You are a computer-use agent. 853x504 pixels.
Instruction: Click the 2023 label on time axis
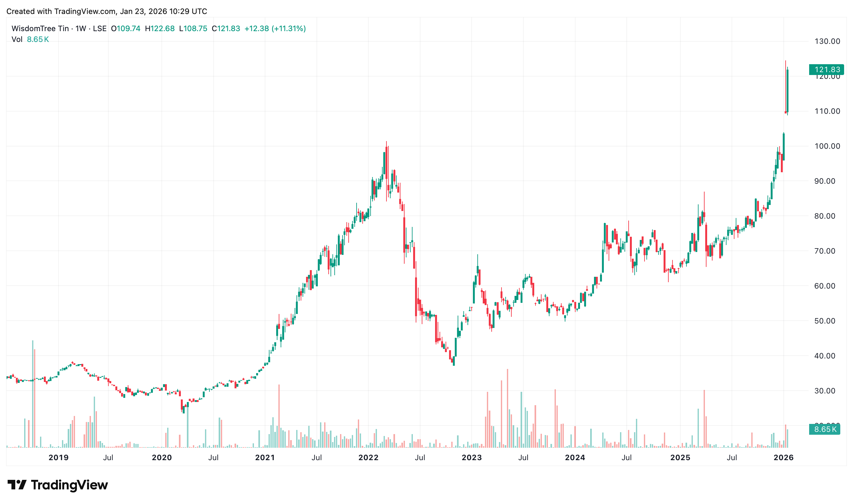pyautogui.click(x=472, y=458)
